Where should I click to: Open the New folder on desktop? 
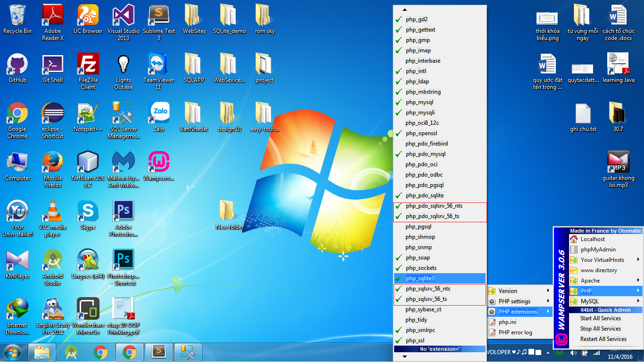230,215
